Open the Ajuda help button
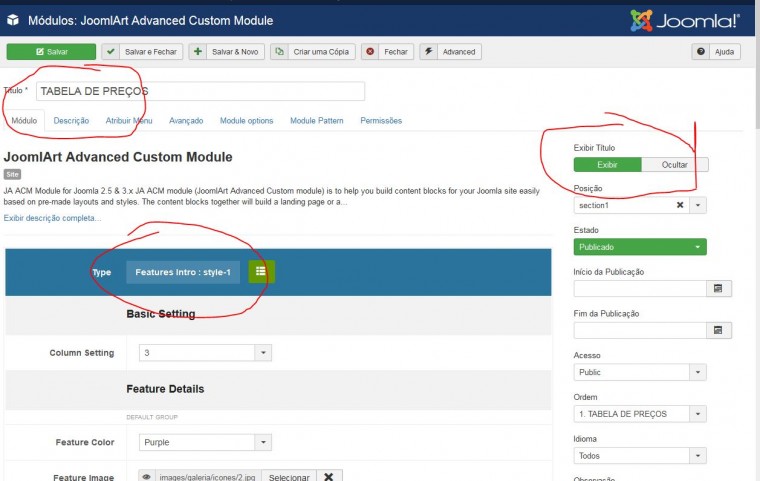 click(724, 52)
